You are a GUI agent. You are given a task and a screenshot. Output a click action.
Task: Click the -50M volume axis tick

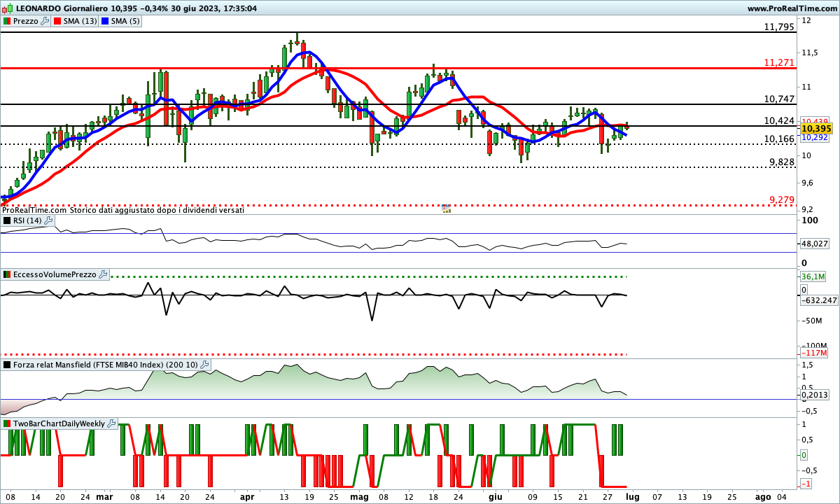[x=812, y=321]
